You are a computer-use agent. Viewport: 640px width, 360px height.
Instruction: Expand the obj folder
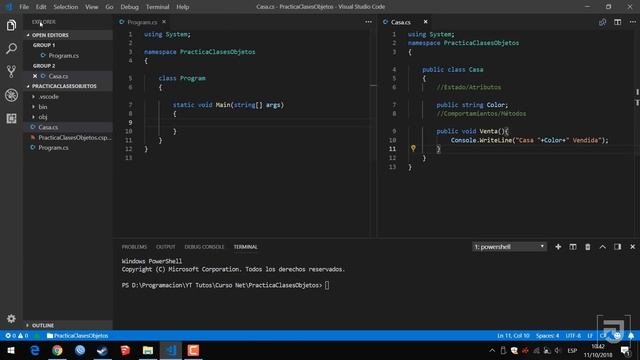(x=42, y=117)
